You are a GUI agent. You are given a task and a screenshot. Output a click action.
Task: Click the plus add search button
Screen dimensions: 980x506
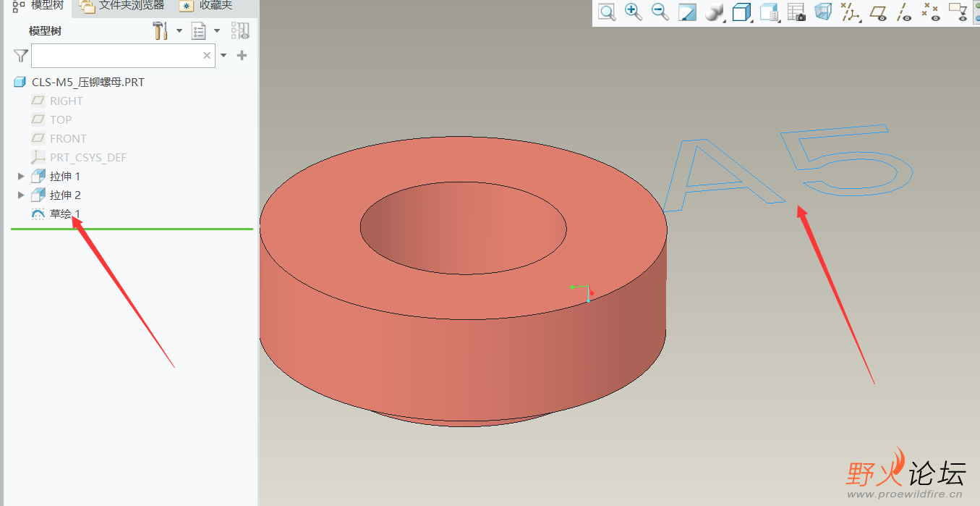[x=242, y=56]
